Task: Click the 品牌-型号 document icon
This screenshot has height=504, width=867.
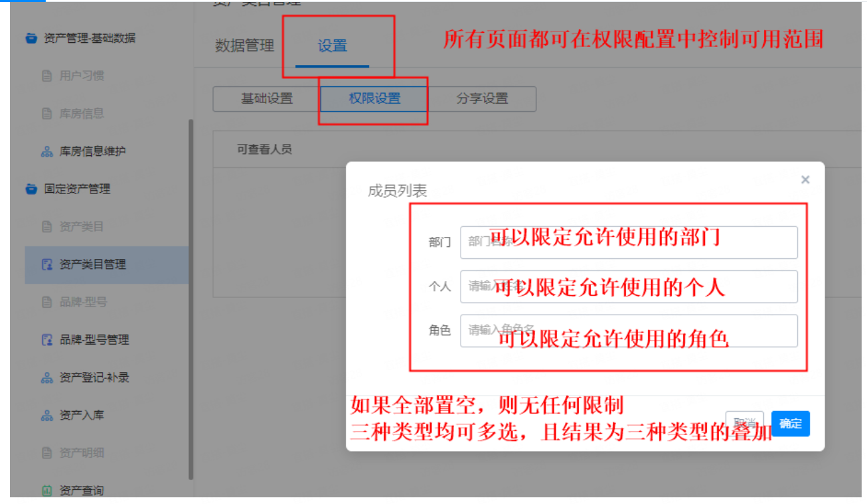Action: pos(47,303)
